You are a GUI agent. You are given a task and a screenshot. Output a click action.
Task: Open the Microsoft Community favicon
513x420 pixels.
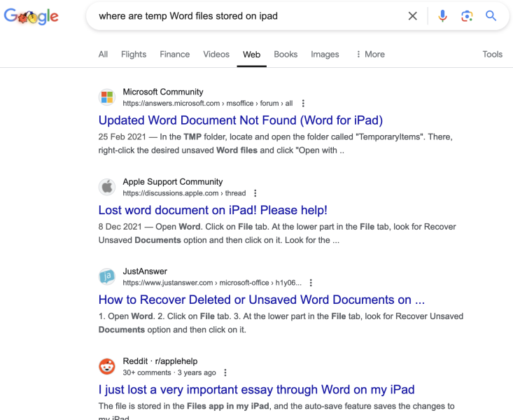point(107,97)
